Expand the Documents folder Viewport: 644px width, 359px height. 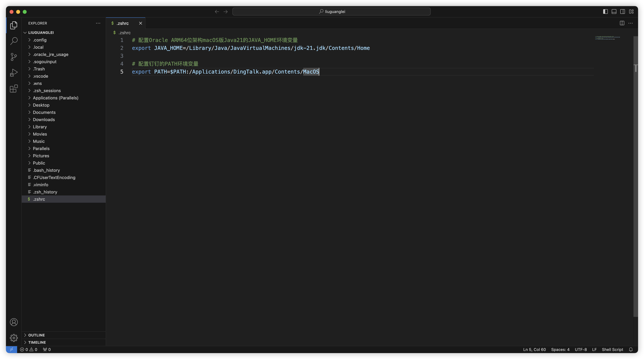(44, 112)
